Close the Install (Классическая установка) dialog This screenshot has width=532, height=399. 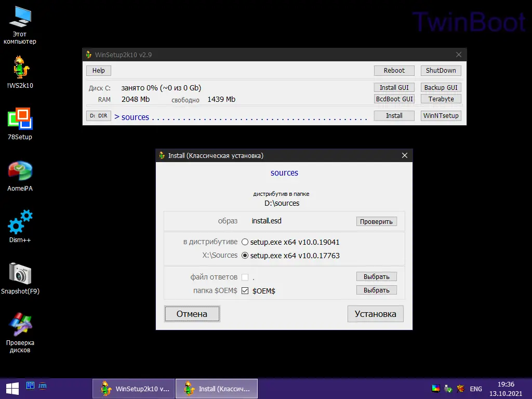pyautogui.click(x=404, y=155)
